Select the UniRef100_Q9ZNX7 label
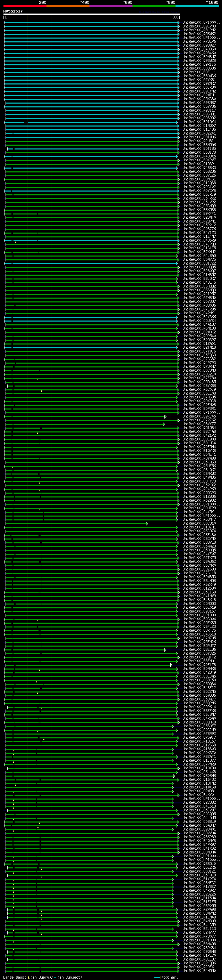The height and width of the screenshot is (980, 222). pos(199,83)
